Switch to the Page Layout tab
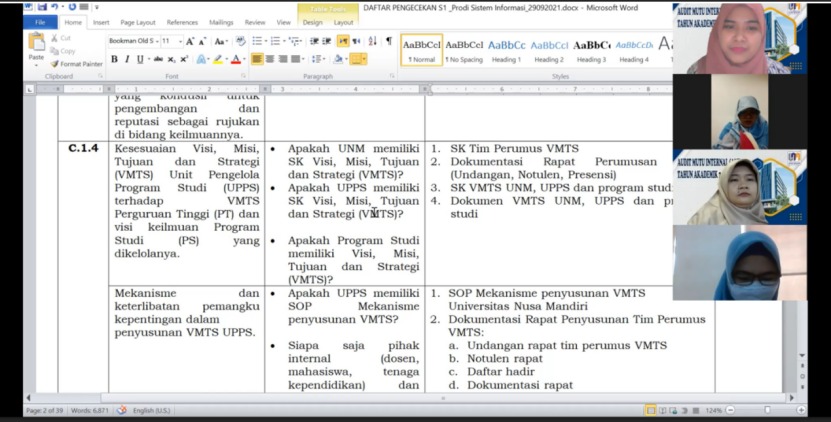831x422 pixels. coord(138,22)
